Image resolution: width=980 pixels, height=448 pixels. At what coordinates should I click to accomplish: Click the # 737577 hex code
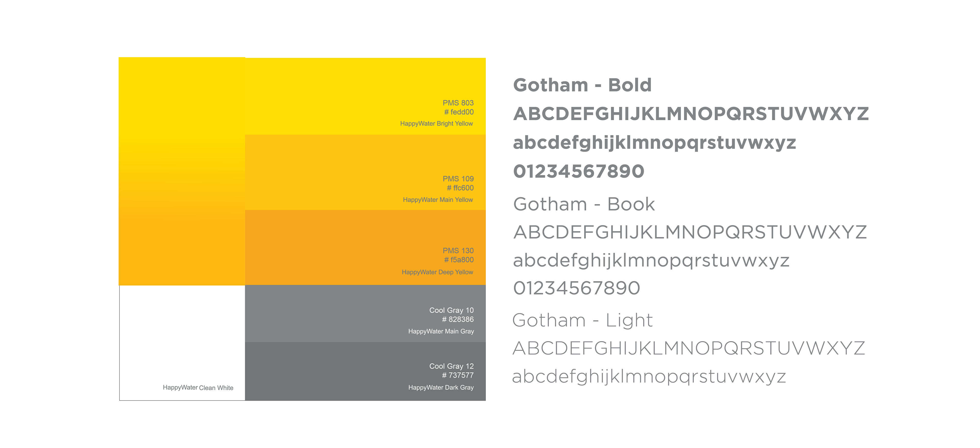(x=458, y=375)
